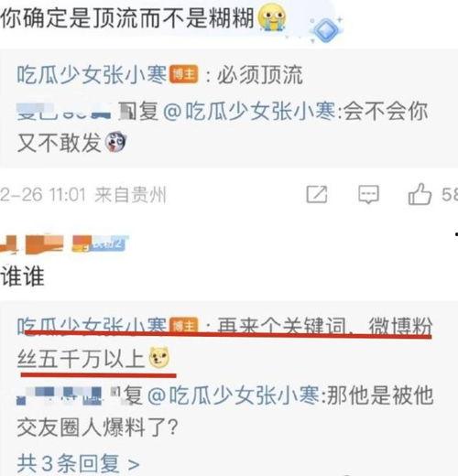Expand 共3条回复 replies list
The height and width of the screenshot is (476, 458).
pyautogui.click(x=78, y=463)
